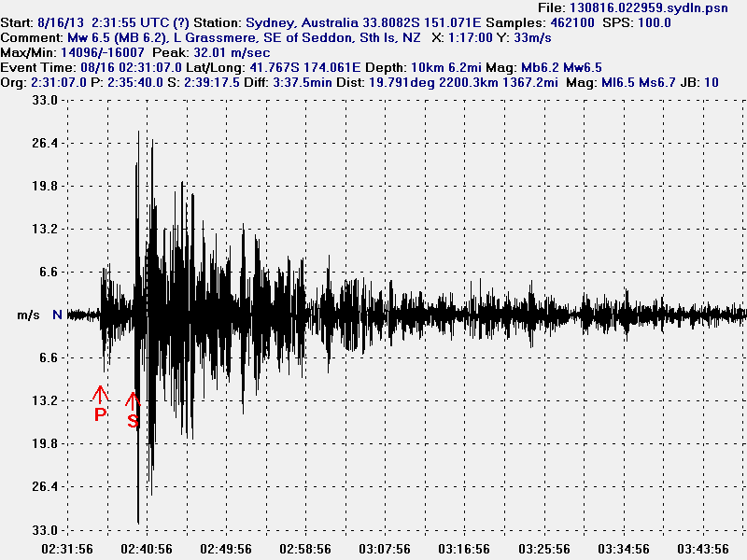Click the time axis label 02:49:56
The image size is (747, 560).
(x=226, y=549)
